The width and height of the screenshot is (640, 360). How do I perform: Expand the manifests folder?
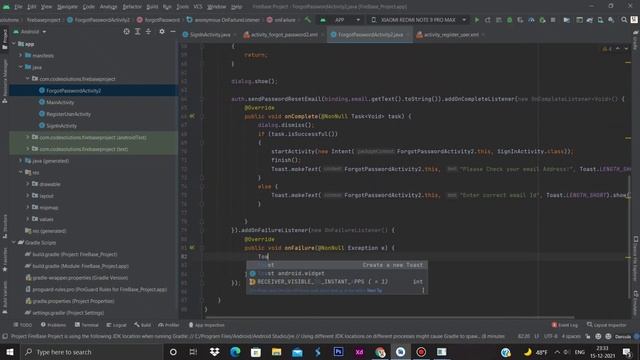(x=21, y=55)
